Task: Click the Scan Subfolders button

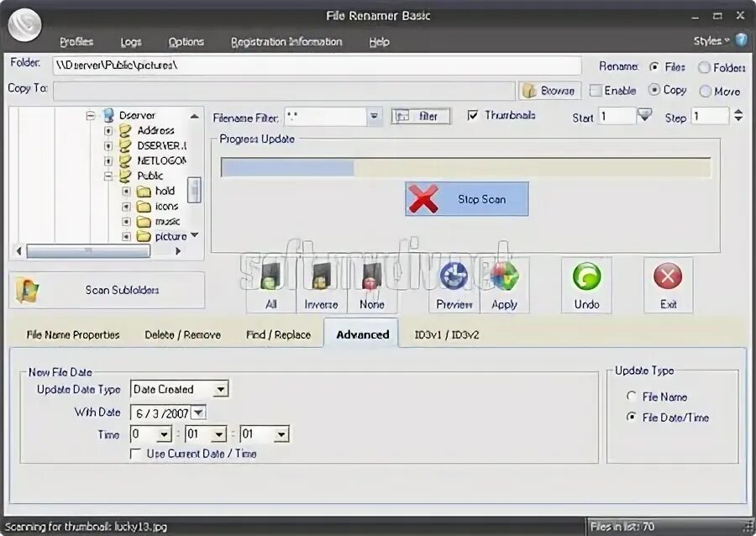Action: [x=107, y=290]
